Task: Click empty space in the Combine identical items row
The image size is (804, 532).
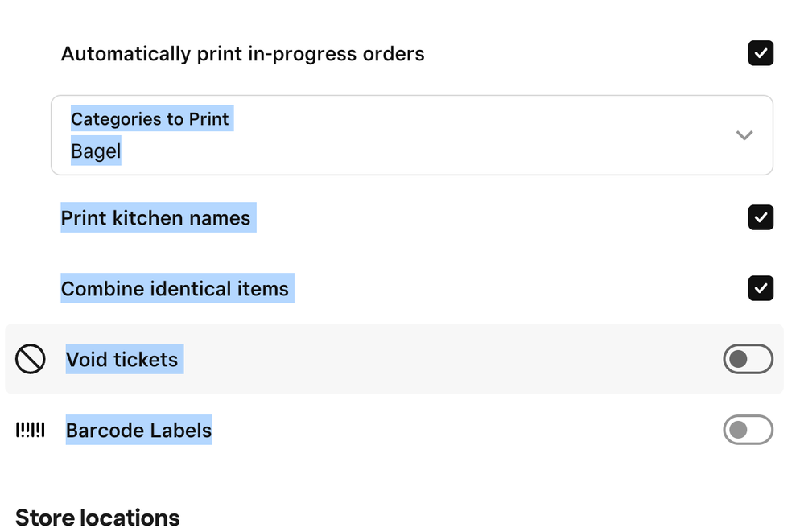Action: (x=515, y=288)
